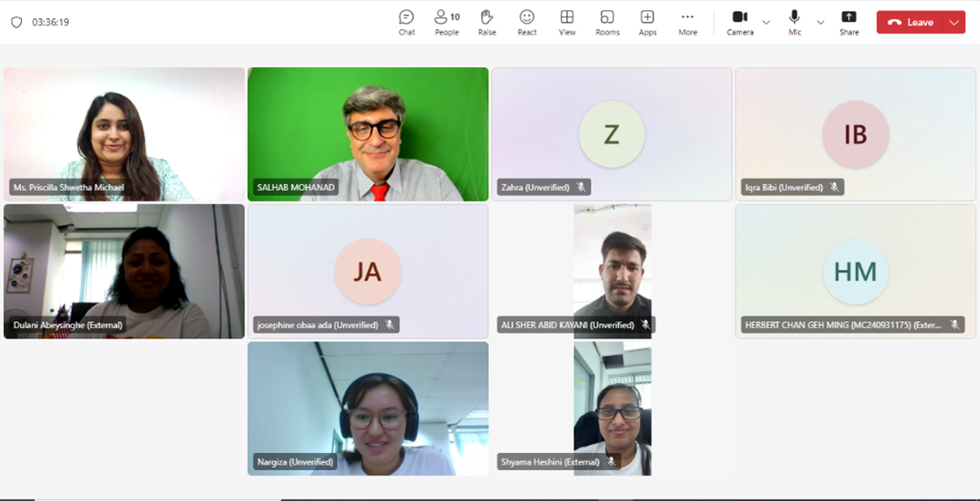
Task: Open the React emoji options
Action: [x=527, y=23]
